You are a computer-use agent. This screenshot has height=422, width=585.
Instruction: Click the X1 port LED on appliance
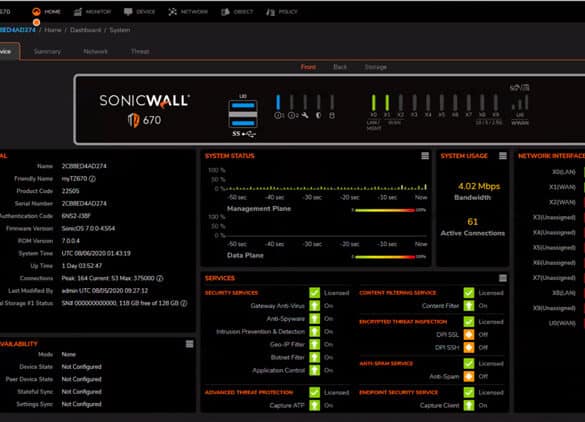tap(387, 102)
